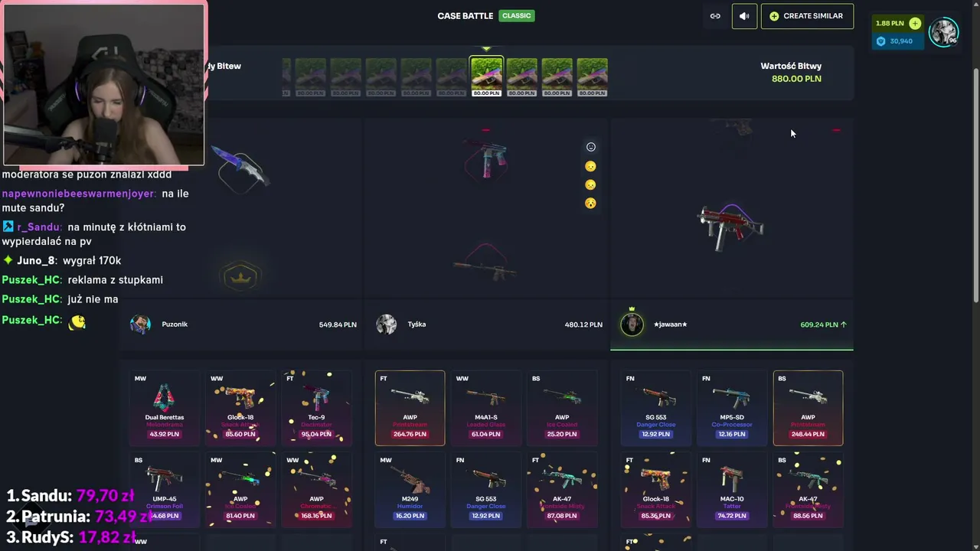The image size is (980, 551).
Task: Open the AWP card priced 168.16 PLN
Action: 316,490
